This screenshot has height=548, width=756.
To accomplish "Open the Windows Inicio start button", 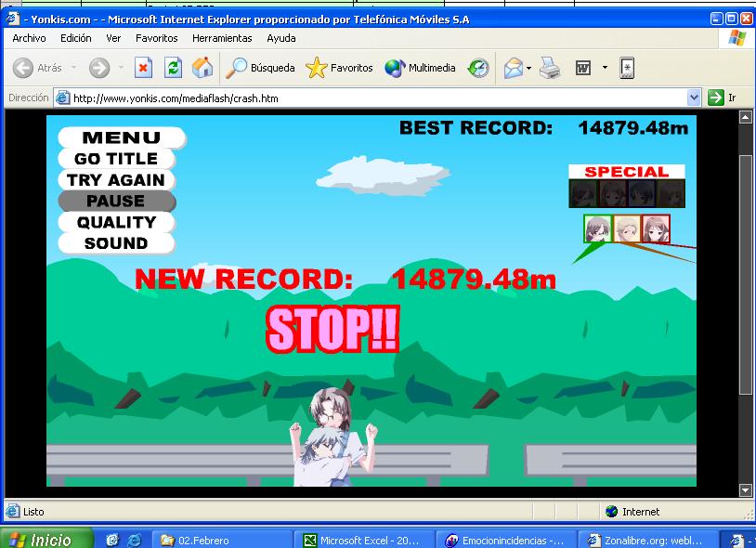I will 46,540.
